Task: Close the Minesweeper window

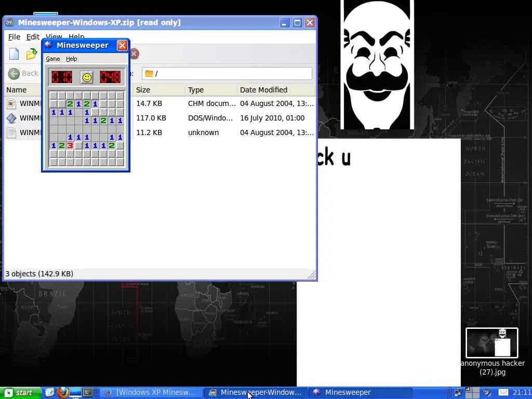Action: [122, 45]
